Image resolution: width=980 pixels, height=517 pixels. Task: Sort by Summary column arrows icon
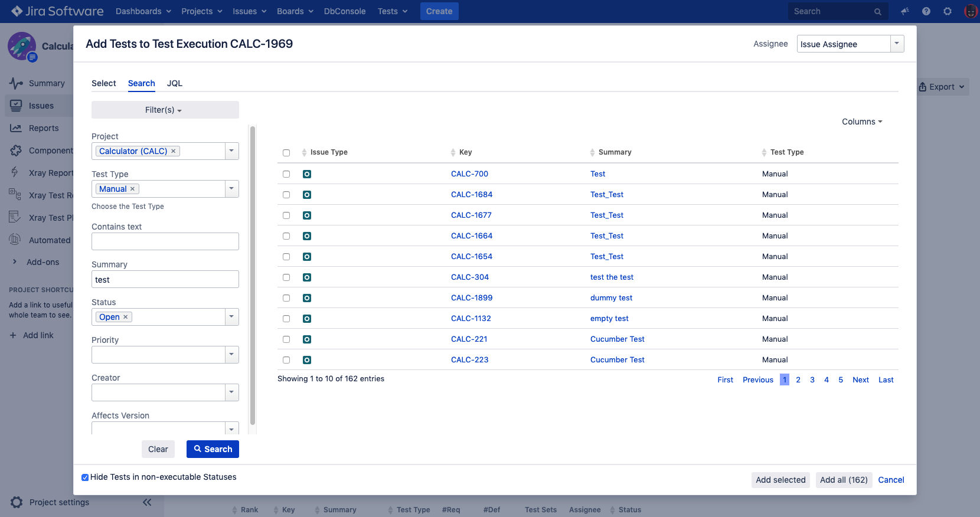click(x=592, y=152)
